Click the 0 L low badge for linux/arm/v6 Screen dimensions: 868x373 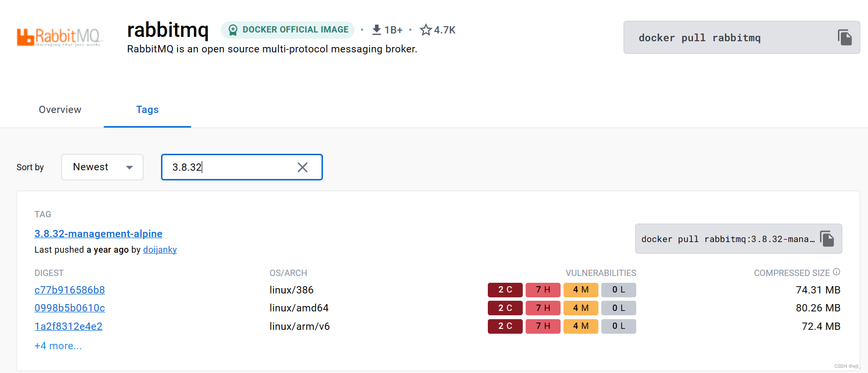click(619, 326)
